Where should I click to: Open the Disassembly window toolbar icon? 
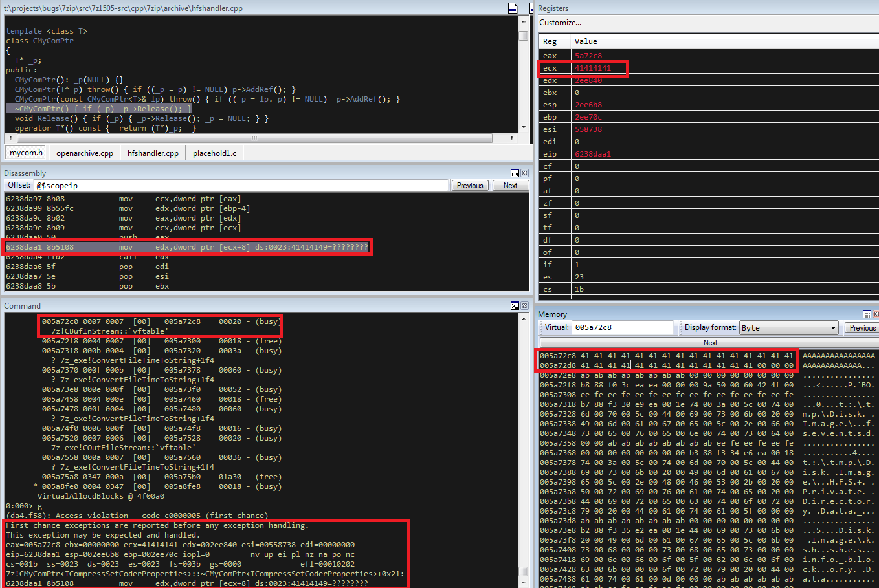(x=515, y=173)
